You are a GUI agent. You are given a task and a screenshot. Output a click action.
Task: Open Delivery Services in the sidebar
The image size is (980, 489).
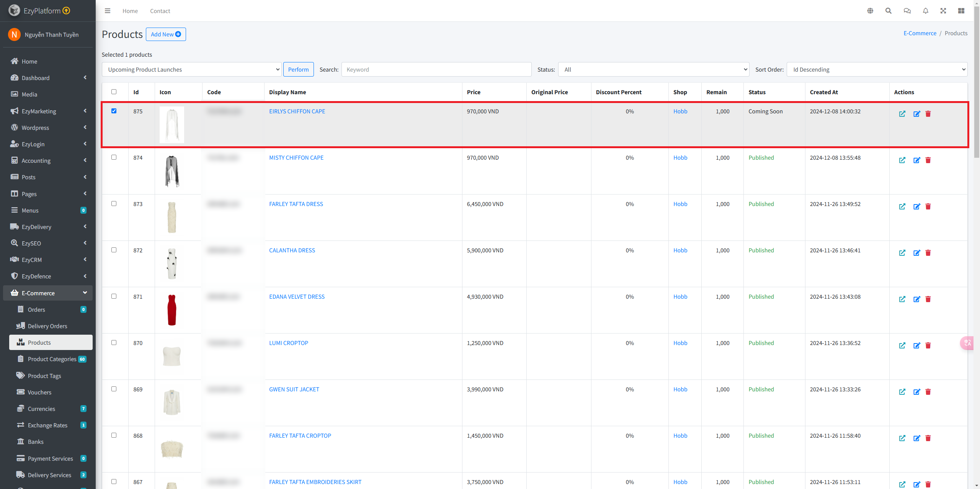pos(51,475)
